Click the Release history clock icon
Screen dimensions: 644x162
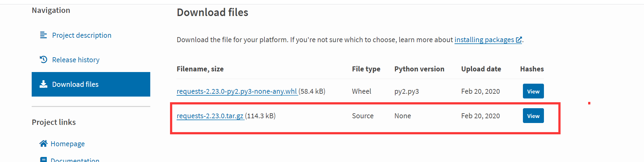pyautogui.click(x=43, y=59)
